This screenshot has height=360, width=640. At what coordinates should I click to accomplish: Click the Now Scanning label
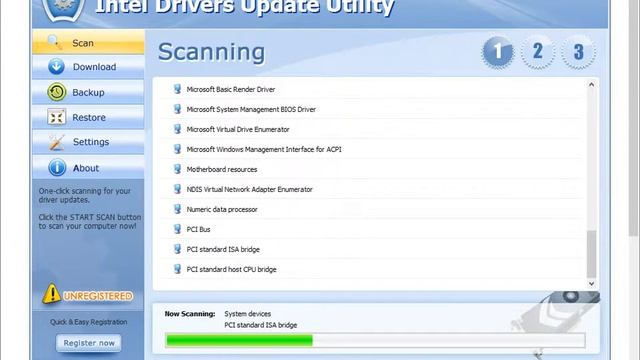190,314
